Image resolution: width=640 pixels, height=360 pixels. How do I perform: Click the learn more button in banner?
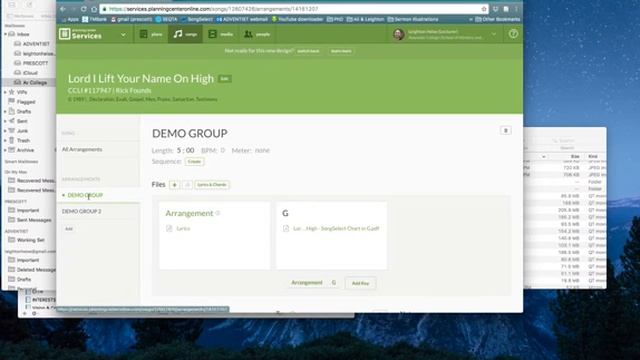[x=341, y=51]
